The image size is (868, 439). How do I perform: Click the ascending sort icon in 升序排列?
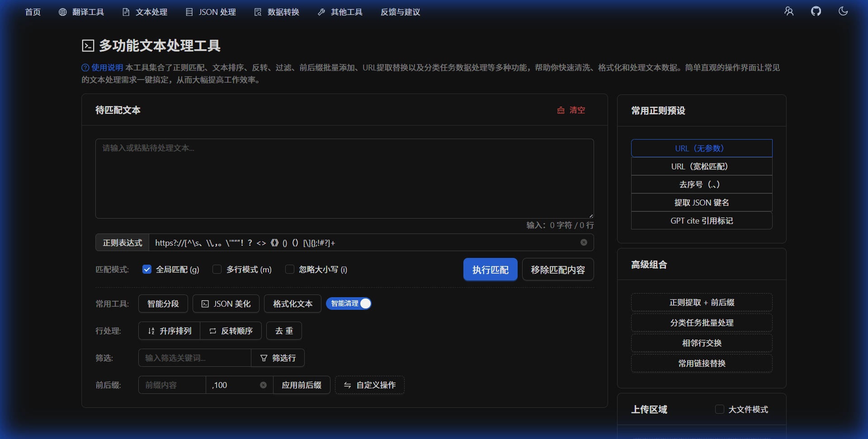pyautogui.click(x=151, y=331)
